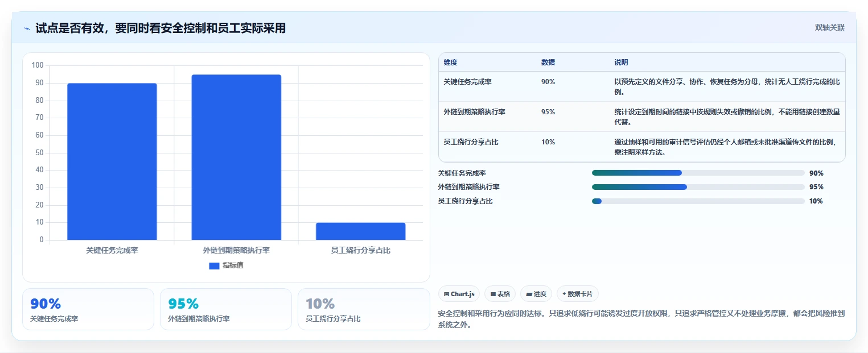The height and width of the screenshot is (353, 868).
Task: Select the 表格 chip
Action: (x=500, y=294)
